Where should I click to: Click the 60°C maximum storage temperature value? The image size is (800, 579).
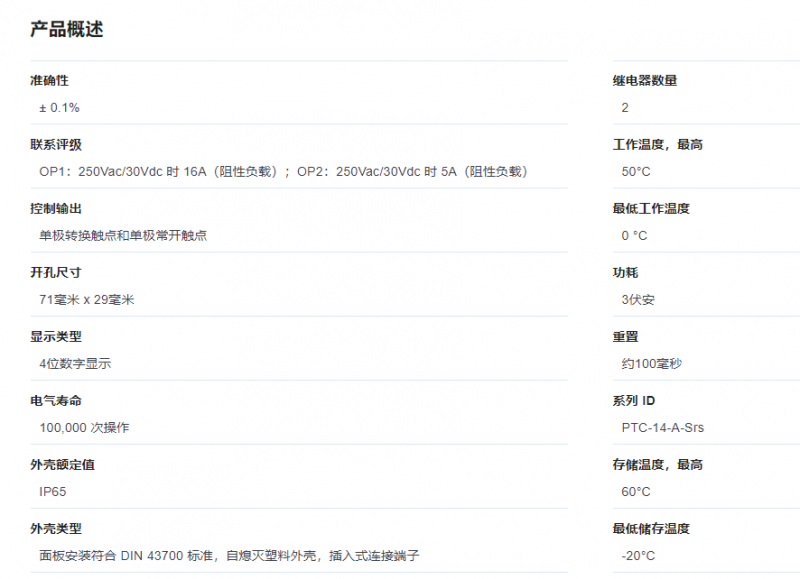[x=636, y=491]
